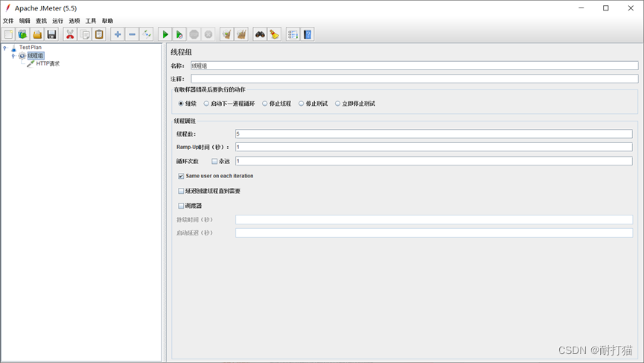Viewport: 644px width, 363px height.
Task: Select HTTP请求 in the tree
Action: [48, 63]
